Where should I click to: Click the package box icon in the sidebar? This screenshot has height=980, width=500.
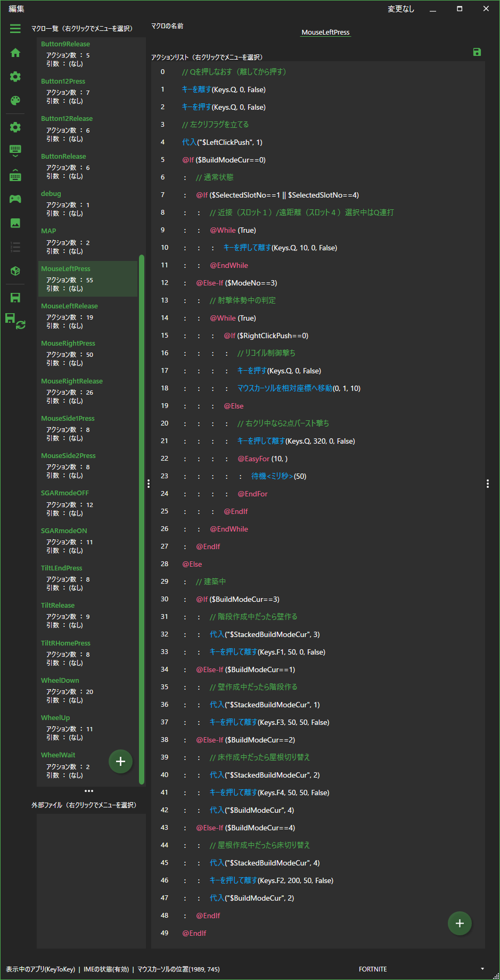(x=15, y=271)
